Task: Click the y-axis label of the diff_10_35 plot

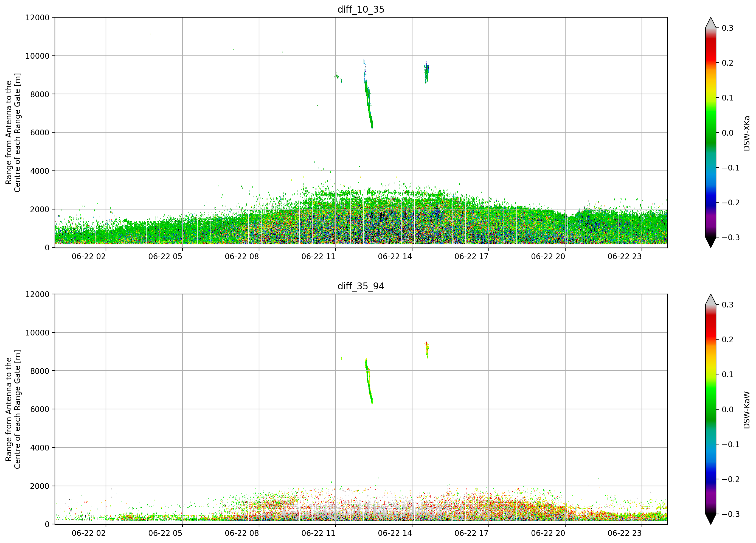Action: 13,132
